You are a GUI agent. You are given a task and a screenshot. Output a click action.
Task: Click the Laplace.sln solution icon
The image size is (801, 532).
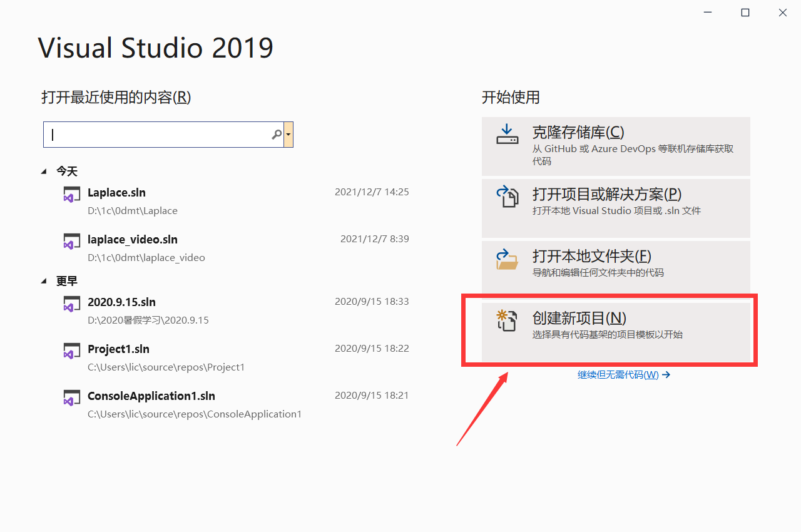click(x=71, y=194)
